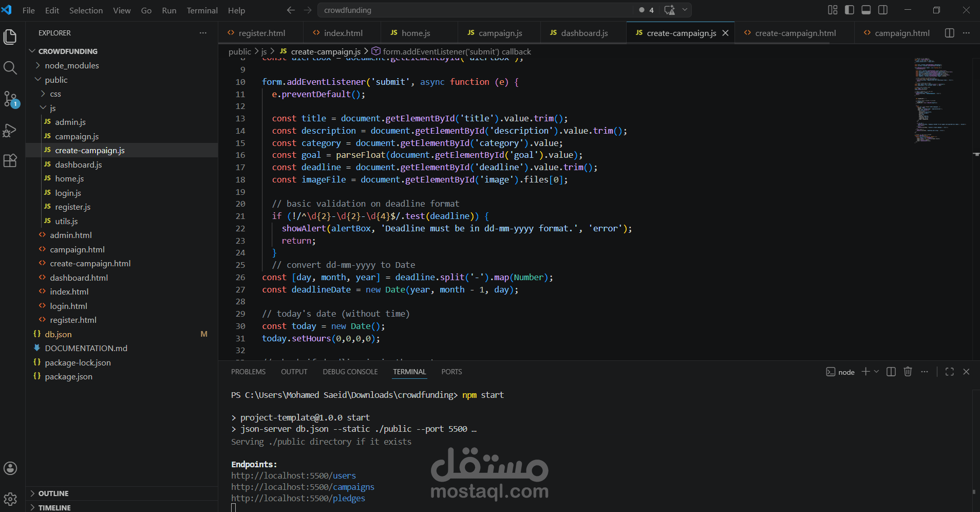Open the new terminal launch profile dropdown

(876, 372)
